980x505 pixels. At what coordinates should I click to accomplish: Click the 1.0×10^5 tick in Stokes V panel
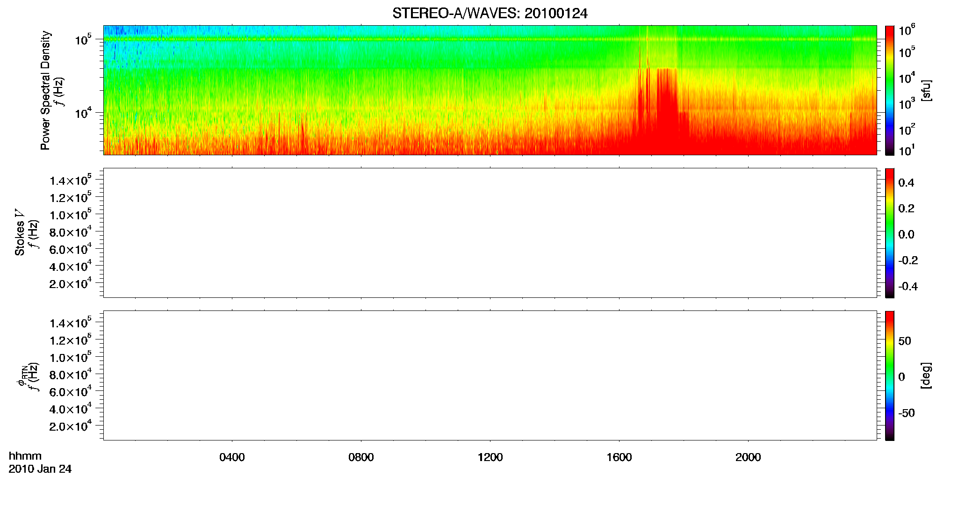(71, 215)
